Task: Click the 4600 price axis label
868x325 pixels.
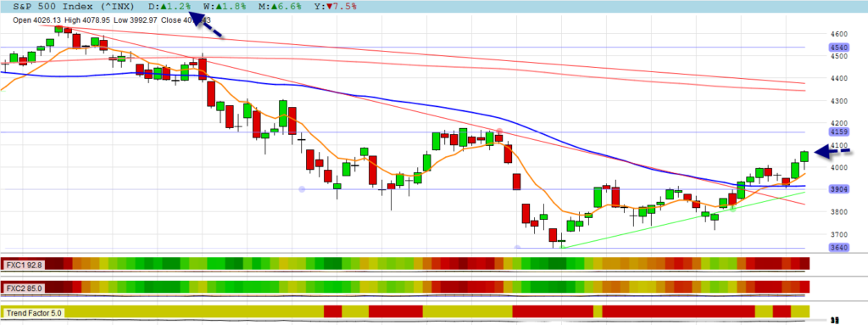Action: click(840, 34)
